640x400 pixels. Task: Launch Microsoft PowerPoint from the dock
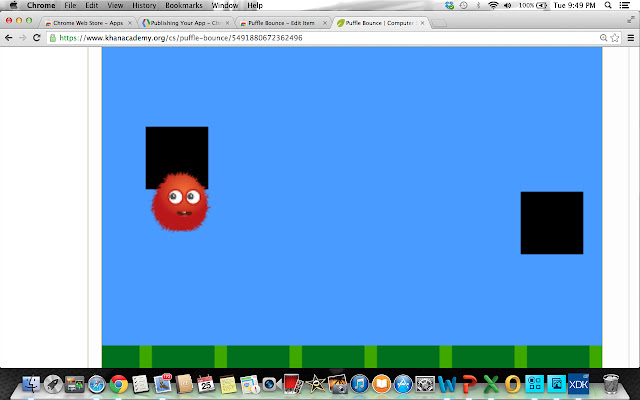coord(469,384)
